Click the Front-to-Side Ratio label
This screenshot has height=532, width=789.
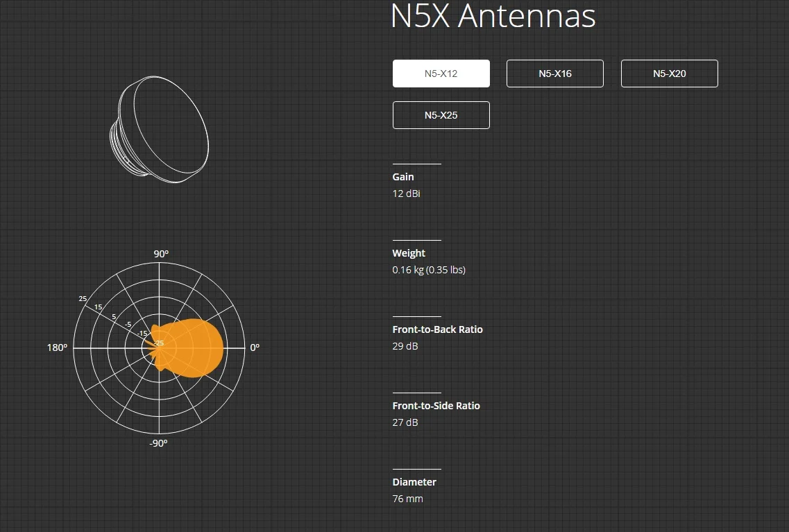click(436, 406)
